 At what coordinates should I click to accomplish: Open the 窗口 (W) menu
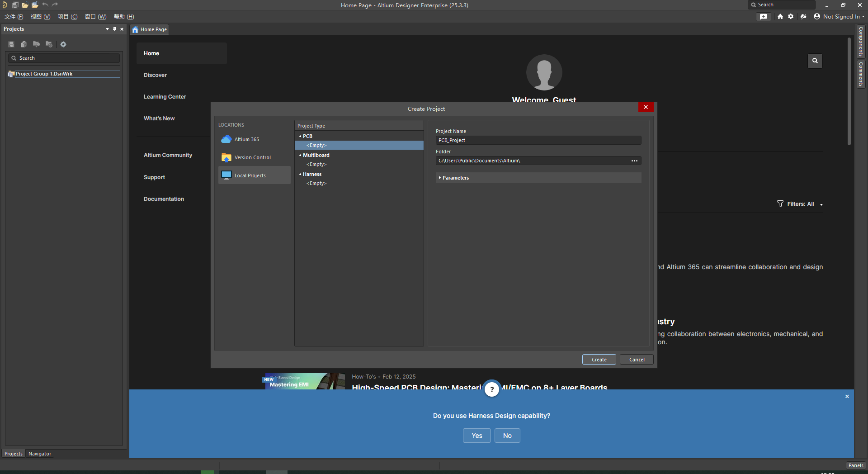tap(95, 17)
